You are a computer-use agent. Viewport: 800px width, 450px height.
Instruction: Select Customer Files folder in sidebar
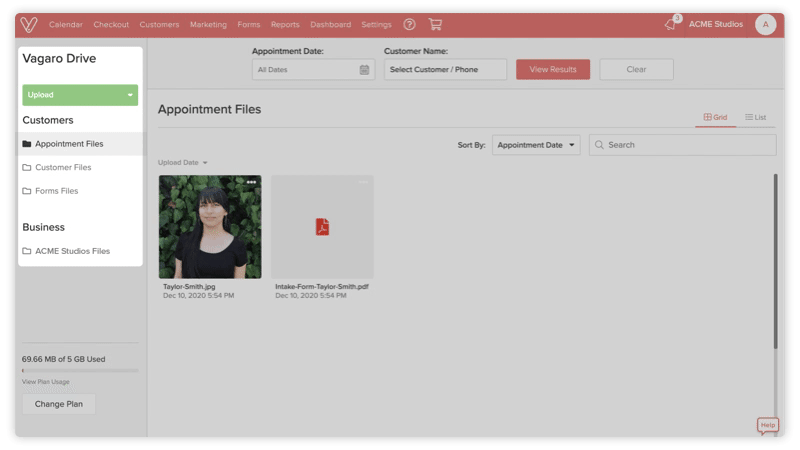click(x=63, y=167)
